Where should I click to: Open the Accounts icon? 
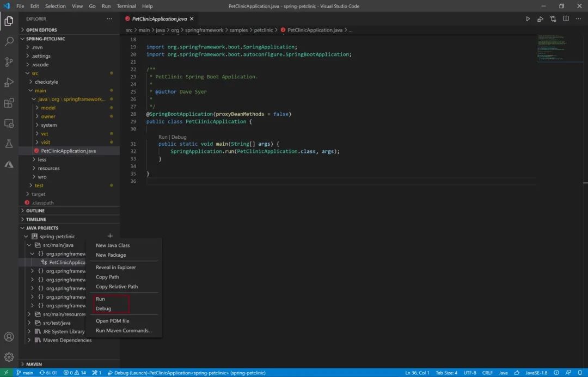tap(9, 337)
